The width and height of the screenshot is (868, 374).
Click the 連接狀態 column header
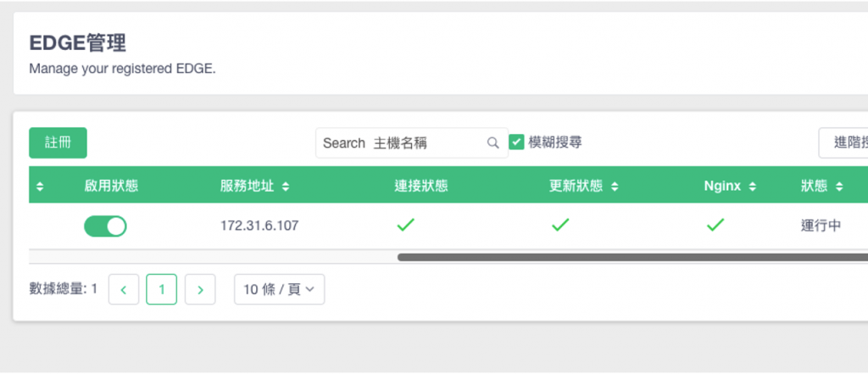(x=420, y=187)
